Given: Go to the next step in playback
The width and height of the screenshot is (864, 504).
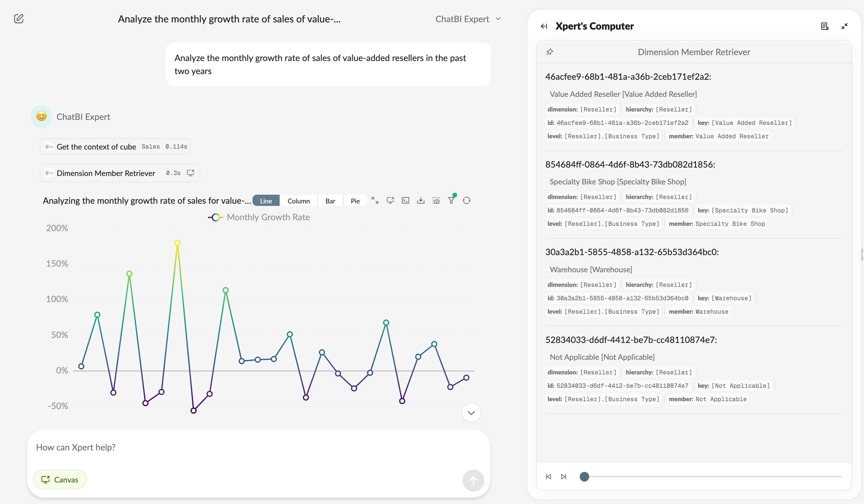Looking at the screenshot, I should pos(563,477).
